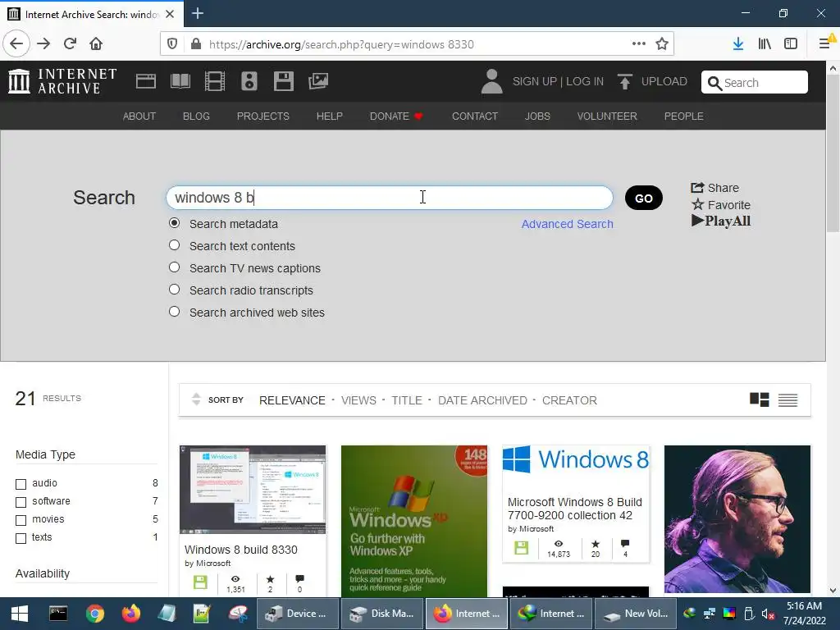Image resolution: width=840 pixels, height=630 pixels.
Task: Click the Internet Archive logo
Action: (x=62, y=81)
